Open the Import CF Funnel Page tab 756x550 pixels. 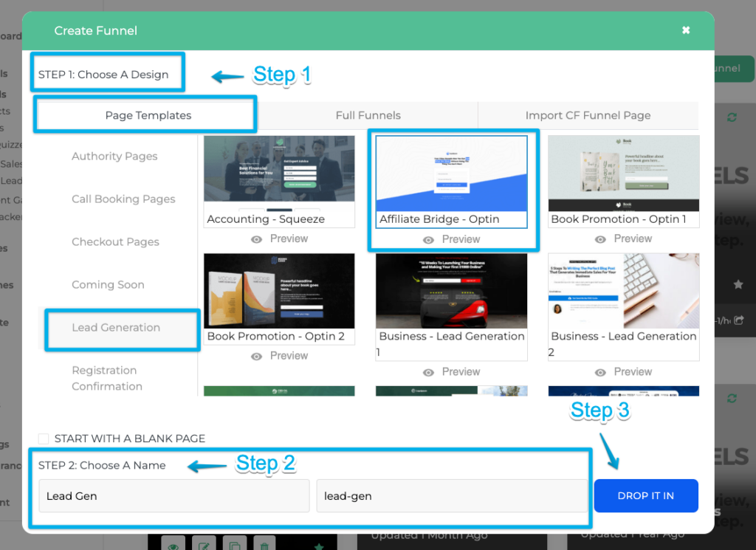click(588, 116)
